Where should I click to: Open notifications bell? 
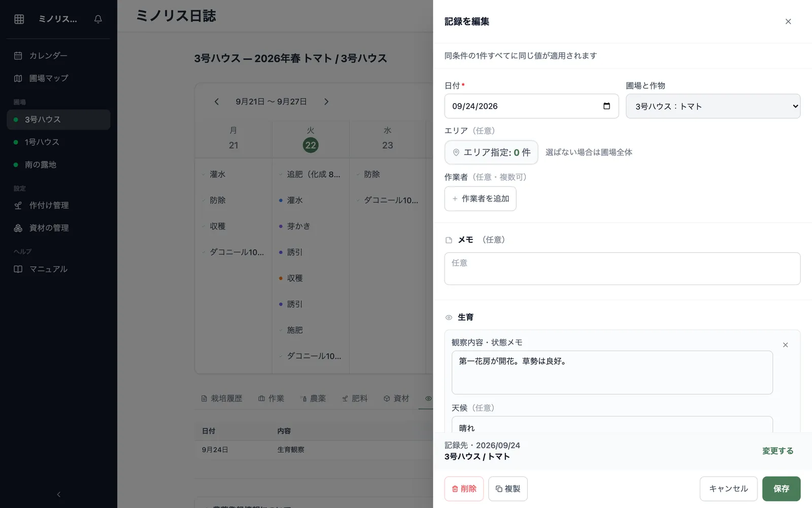(x=98, y=19)
